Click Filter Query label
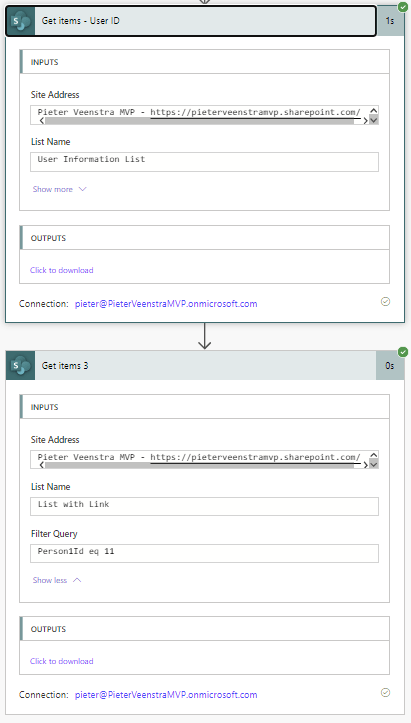Image resolution: width=411 pixels, height=723 pixels. pos(54,534)
